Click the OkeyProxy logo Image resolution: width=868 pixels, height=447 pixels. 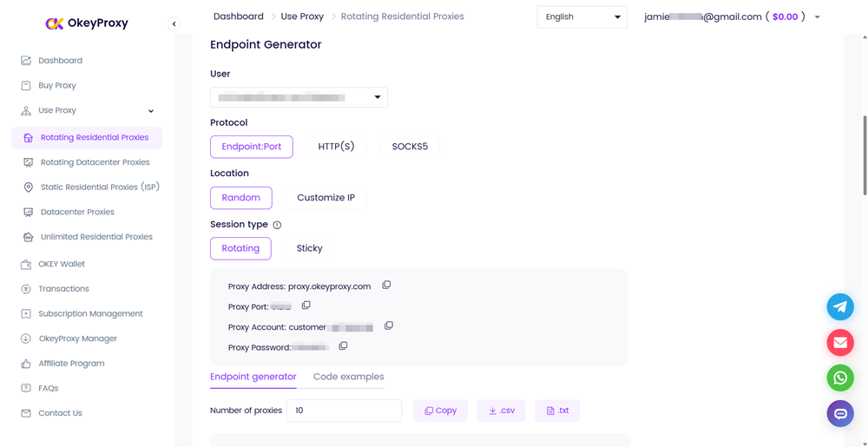coord(87,23)
